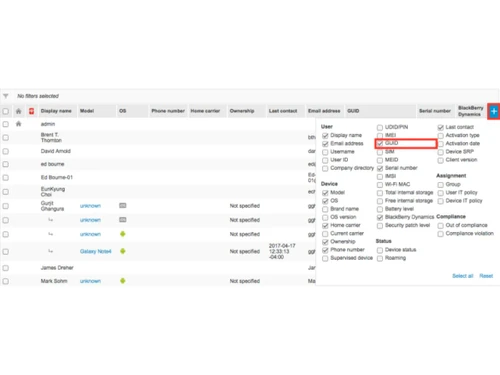This screenshot has height=375, width=500.
Task: Enable the MEID checkbox
Action: point(380,160)
